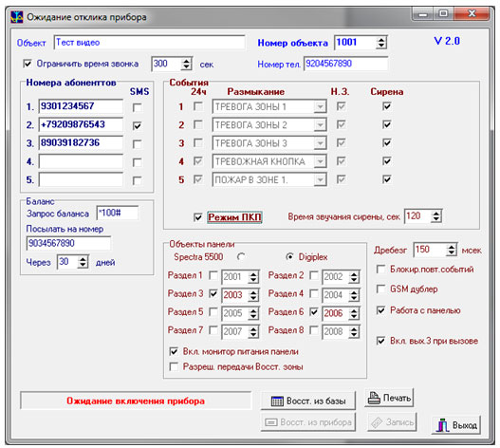Click status text Ожидание включения прибора
Screen dimensions: 500x448
pos(136,401)
